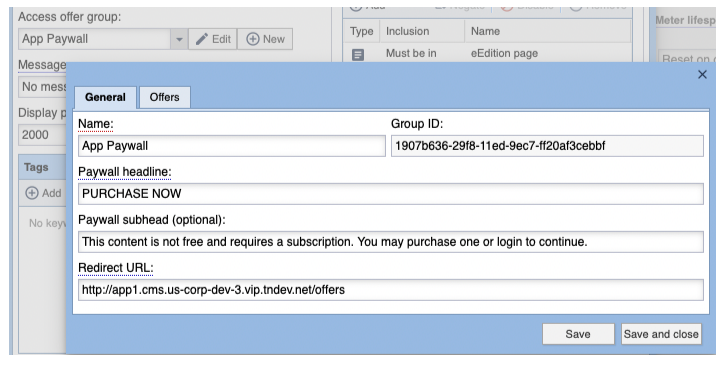Open the General tab
Image resolution: width=728 pixels, height=366 pixels.
pyautogui.click(x=105, y=97)
